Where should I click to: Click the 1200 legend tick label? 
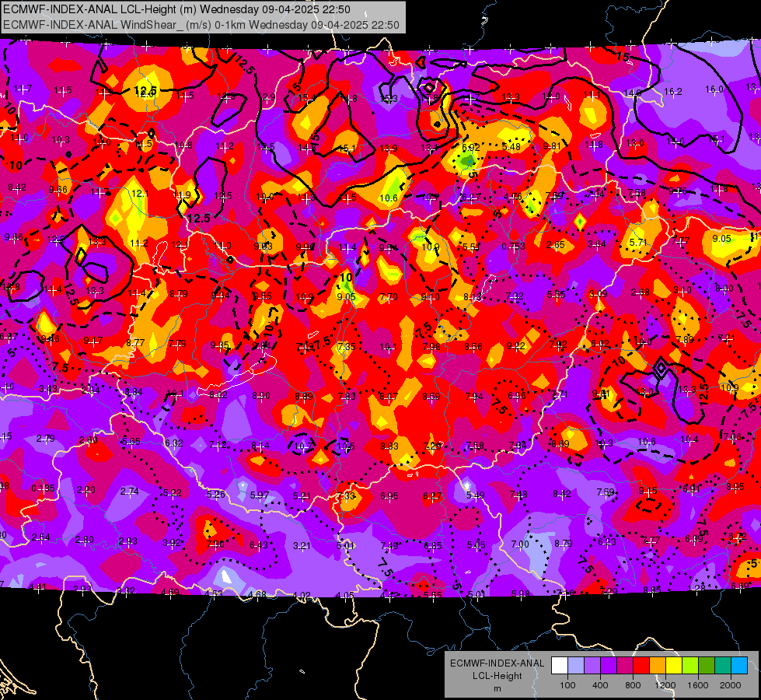point(665,685)
